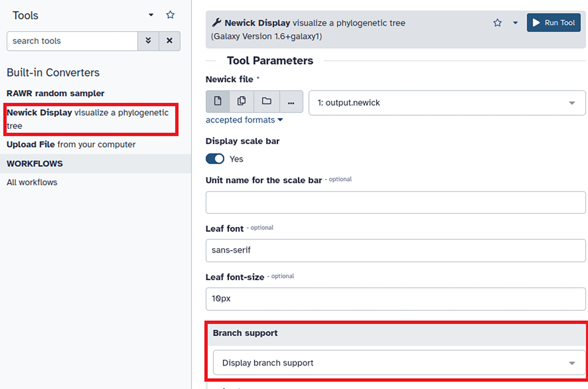
Task: Click the Branch support section header
Action: [x=396, y=333]
